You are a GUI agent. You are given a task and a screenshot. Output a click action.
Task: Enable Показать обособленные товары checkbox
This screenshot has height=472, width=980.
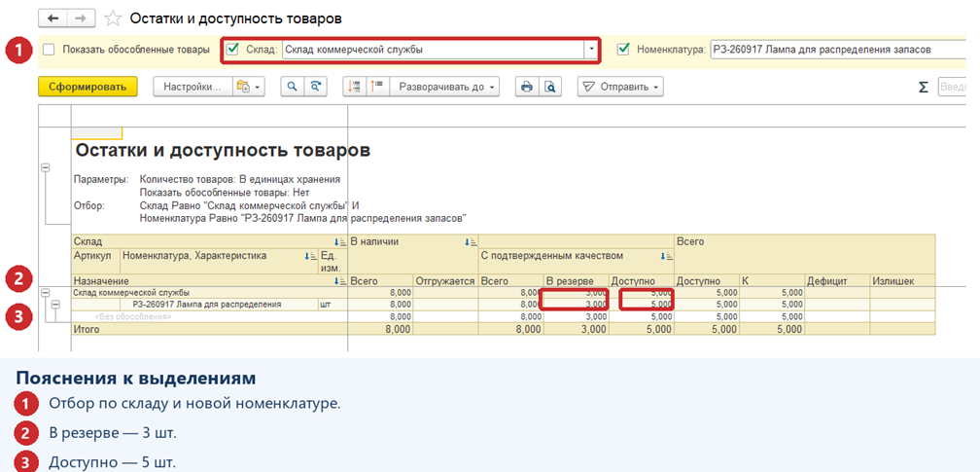point(49,50)
